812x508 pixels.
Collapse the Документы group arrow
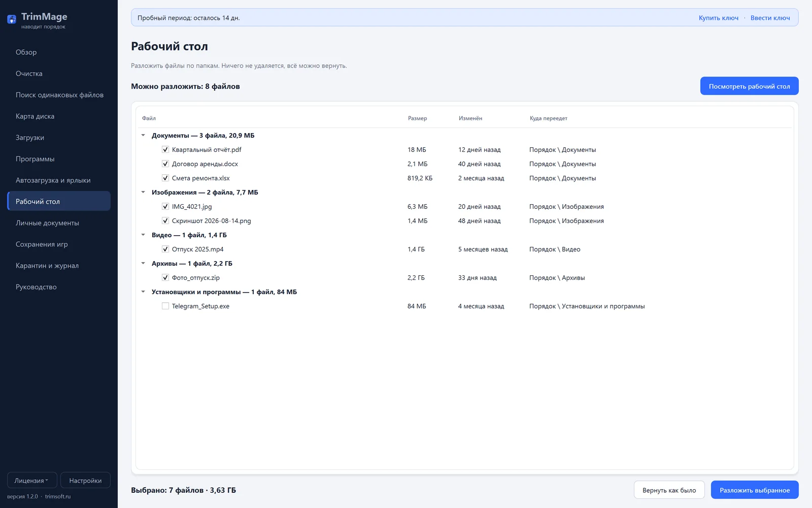143,135
